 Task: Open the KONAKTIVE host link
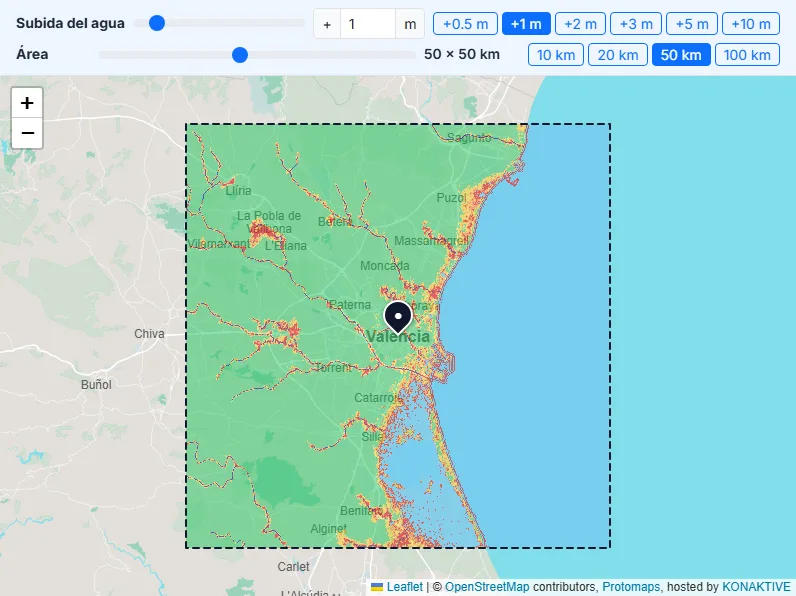pyautogui.click(x=756, y=587)
